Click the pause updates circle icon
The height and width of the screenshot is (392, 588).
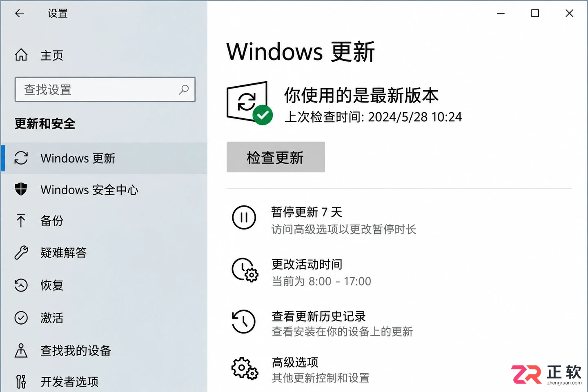click(x=244, y=217)
